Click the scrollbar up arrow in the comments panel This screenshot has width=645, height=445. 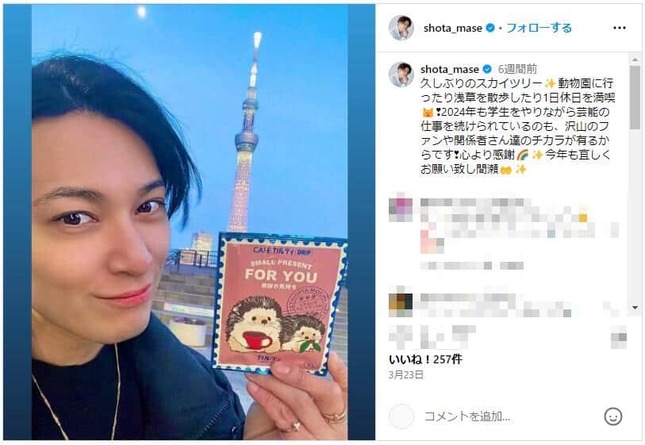coord(635,60)
